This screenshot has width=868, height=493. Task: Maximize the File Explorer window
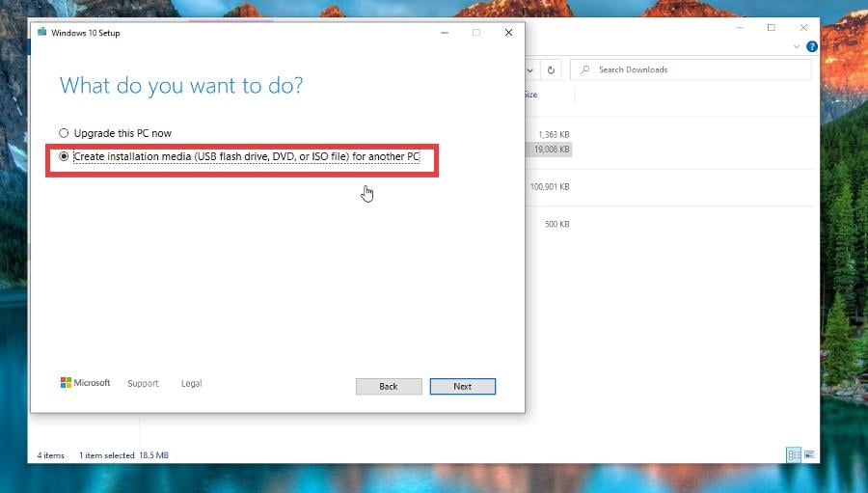(x=772, y=27)
